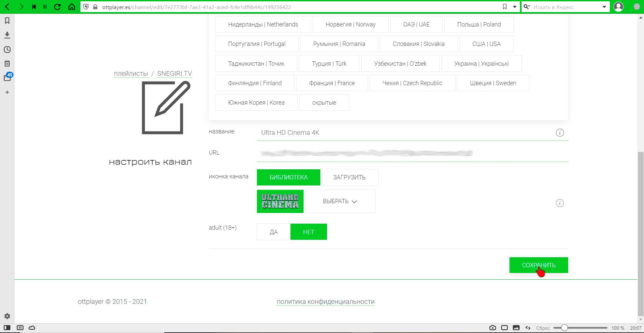Set adult (18+) to НЕТ
Screen dimensions: 644x333
(x=309, y=232)
